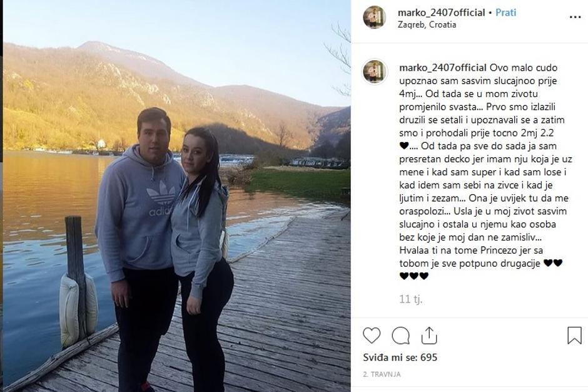The image size is (588, 392).
Task: Click the header profile avatar
Action: [x=374, y=18]
